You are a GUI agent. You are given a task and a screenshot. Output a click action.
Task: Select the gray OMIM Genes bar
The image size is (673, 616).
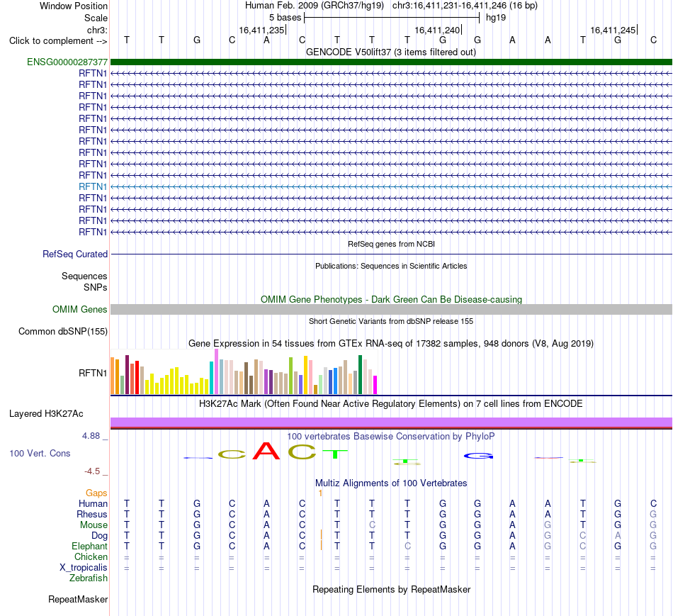point(391,309)
